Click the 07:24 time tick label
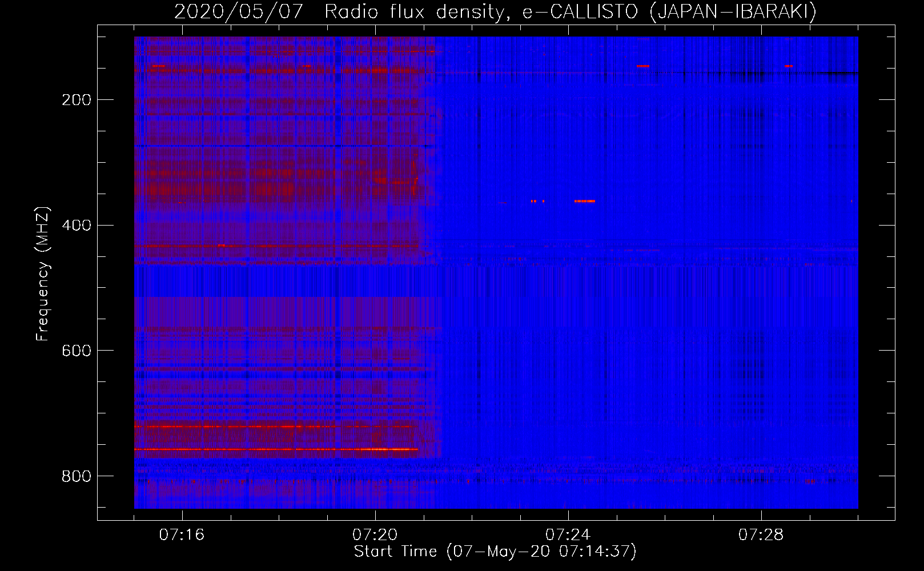Viewport: 924px width, 571px height. (x=568, y=535)
